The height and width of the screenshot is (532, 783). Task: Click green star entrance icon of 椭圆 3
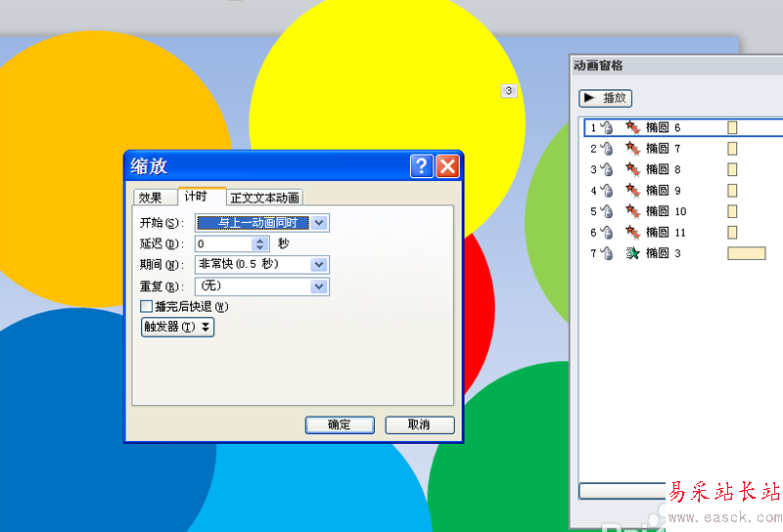coord(632,253)
